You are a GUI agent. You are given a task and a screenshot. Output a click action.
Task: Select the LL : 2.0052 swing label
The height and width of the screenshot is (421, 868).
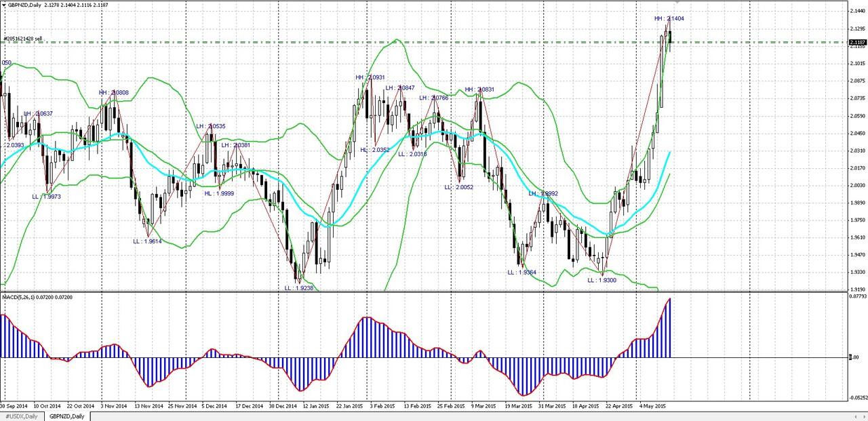tap(458, 187)
